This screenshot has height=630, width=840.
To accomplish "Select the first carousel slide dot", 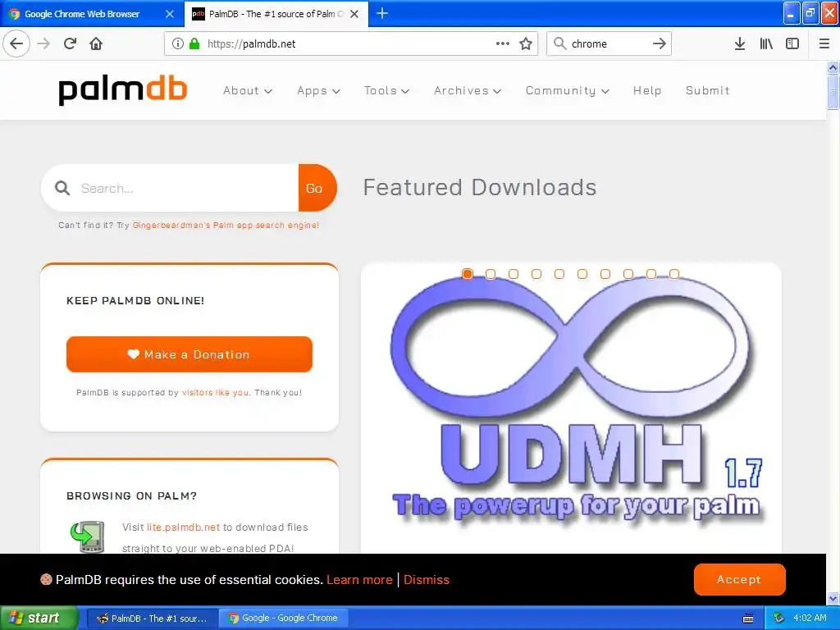I will click(x=467, y=274).
